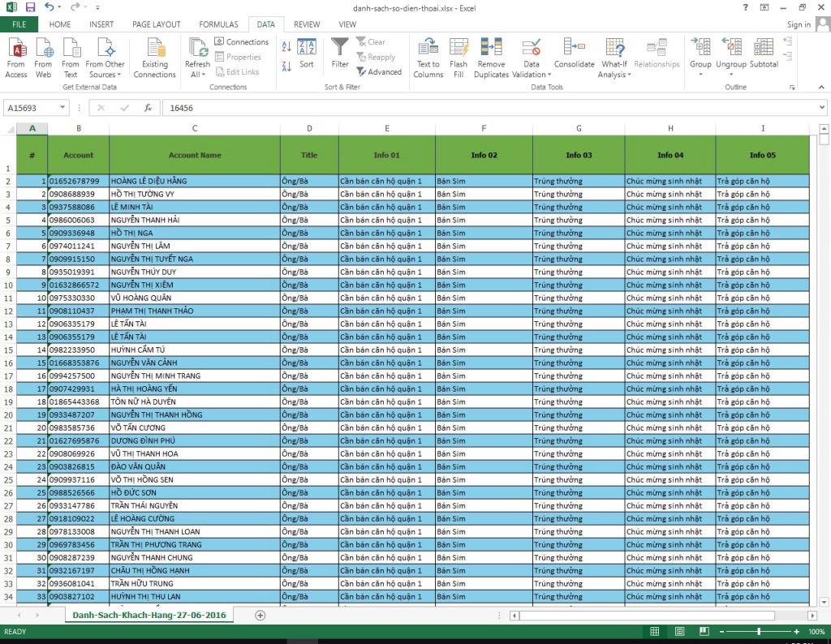Click cell containing TRẦN HỮU TRUNG
Screen dimensions: 831x644
[x=195, y=584]
